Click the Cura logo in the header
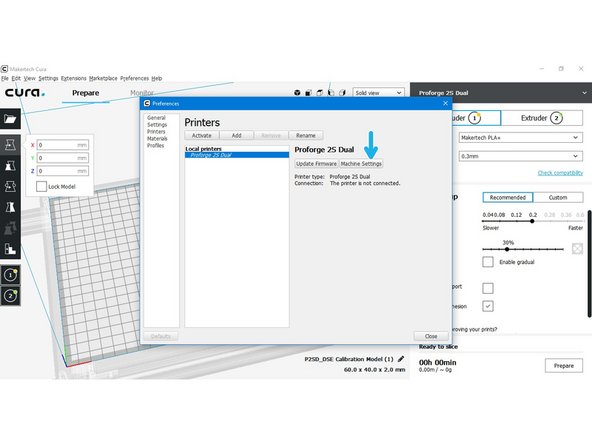 (25, 92)
